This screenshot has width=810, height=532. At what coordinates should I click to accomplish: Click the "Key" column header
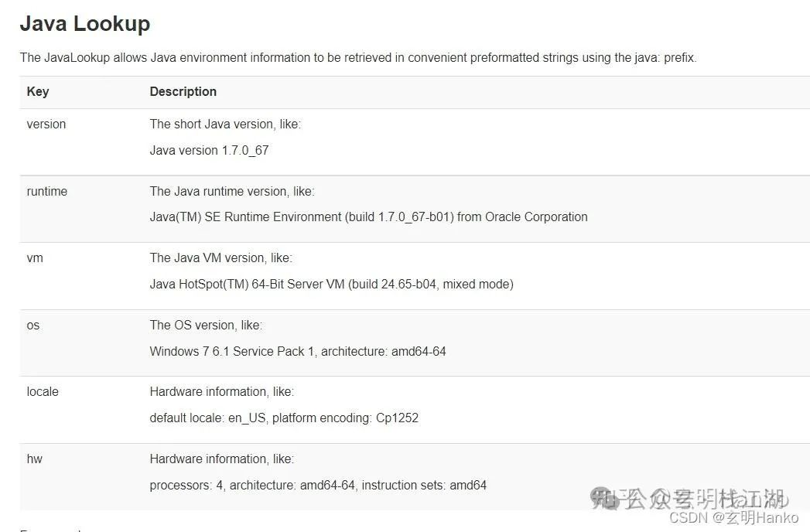point(38,91)
